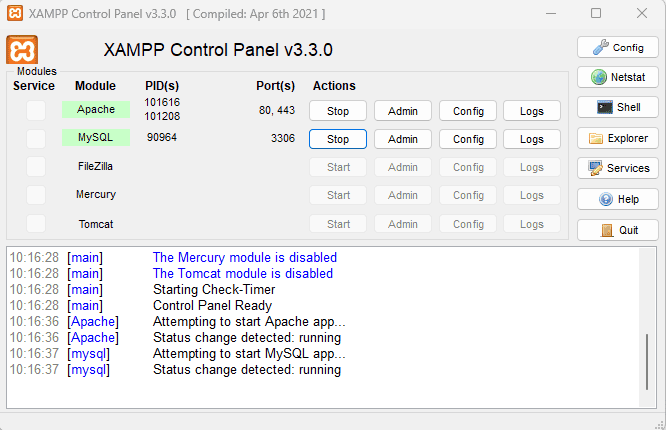Open Mercury Config menu

pyautogui.click(x=468, y=195)
